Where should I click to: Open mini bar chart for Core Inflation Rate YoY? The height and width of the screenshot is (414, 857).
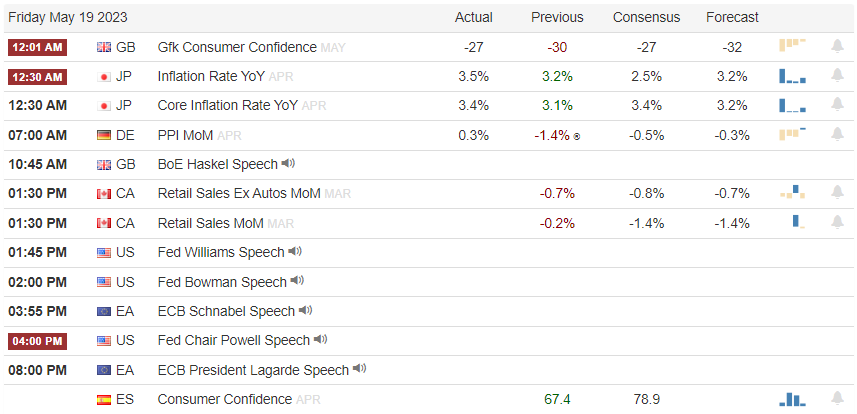point(793,105)
